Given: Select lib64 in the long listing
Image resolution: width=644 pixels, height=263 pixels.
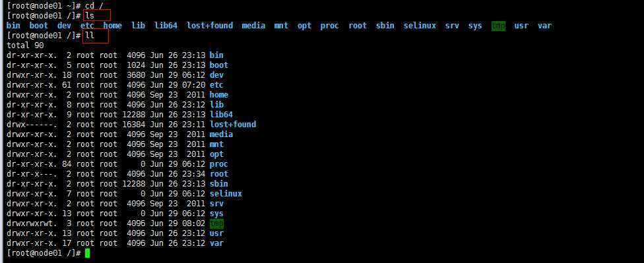Looking at the screenshot, I should [x=221, y=115].
